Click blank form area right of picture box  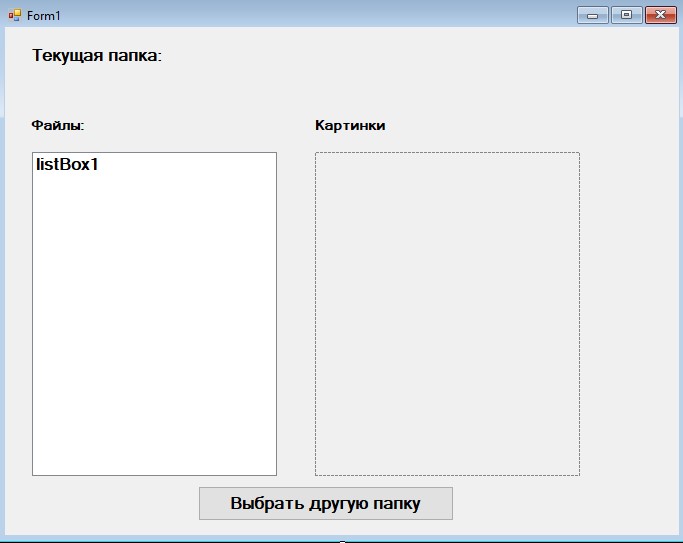(628, 314)
